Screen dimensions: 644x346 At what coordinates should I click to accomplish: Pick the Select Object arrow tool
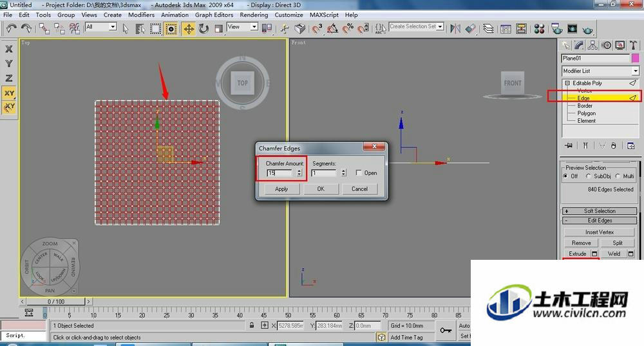pyautogui.click(x=126, y=28)
